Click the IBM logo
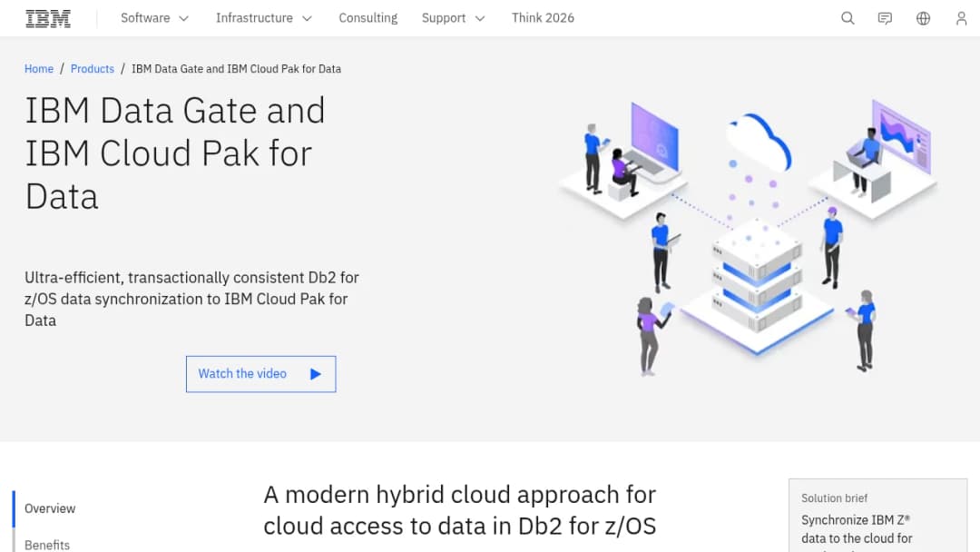 tap(48, 18)
